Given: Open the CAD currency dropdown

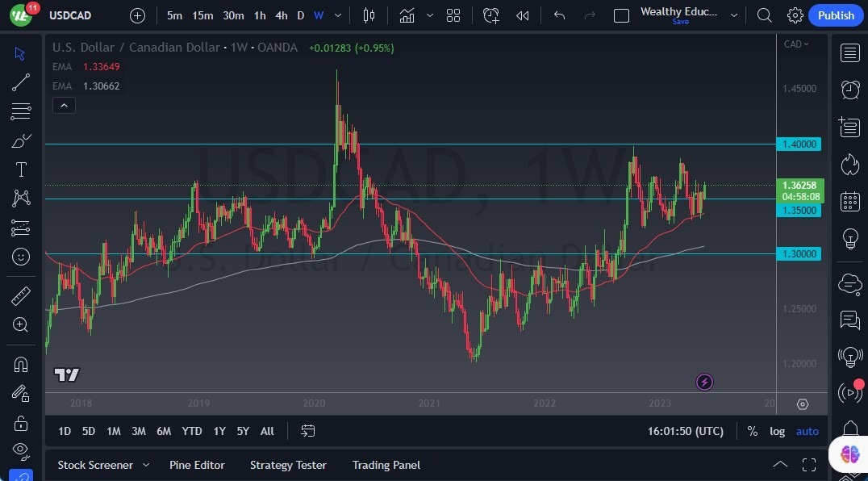Looking at the screenshot, I should (x=798, y=44).
